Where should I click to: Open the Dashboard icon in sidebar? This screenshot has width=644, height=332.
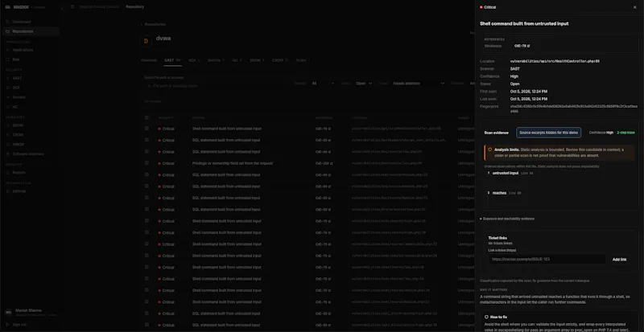tap(7, 22)
